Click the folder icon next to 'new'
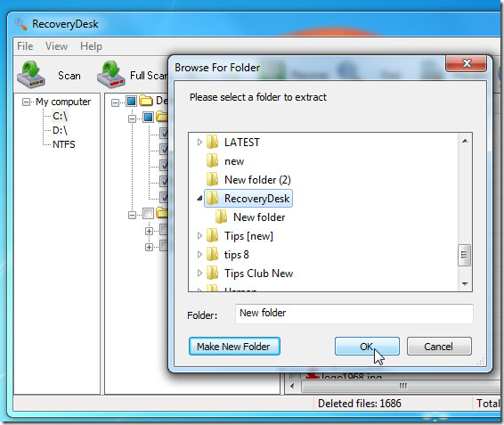Viewport: 504px width, 425px height. click(x=212, y=160)
